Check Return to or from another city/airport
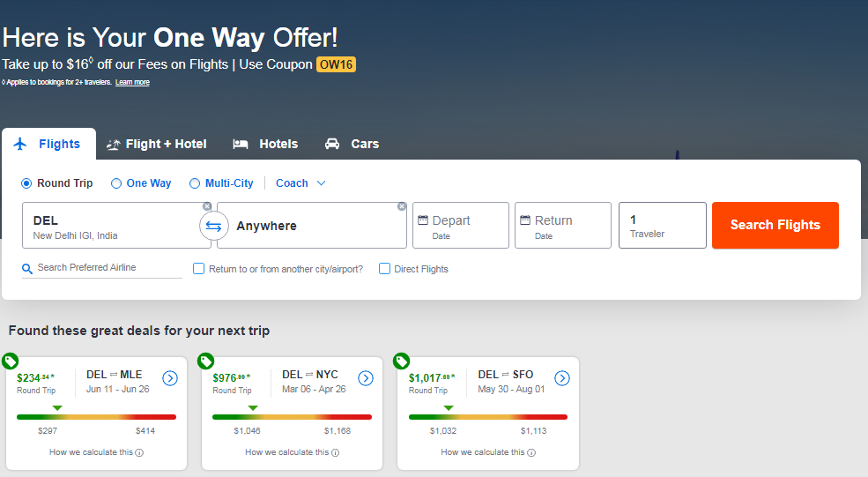Screen dimensions: 868x477 (199, 269)
